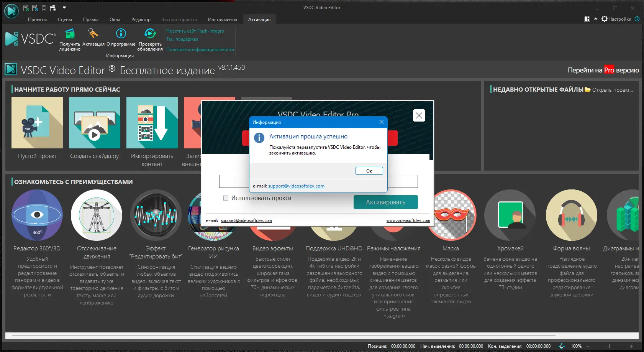This screenshot has width=644, height=352.
Task: Open the О программе info icon
Action: pyautogui.click(x=121, y=34)
